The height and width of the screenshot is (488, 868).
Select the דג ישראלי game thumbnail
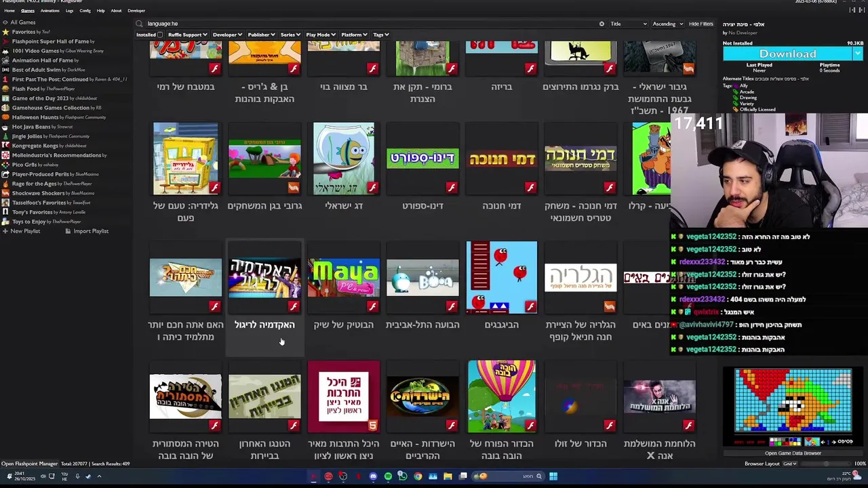coord(344,159)
